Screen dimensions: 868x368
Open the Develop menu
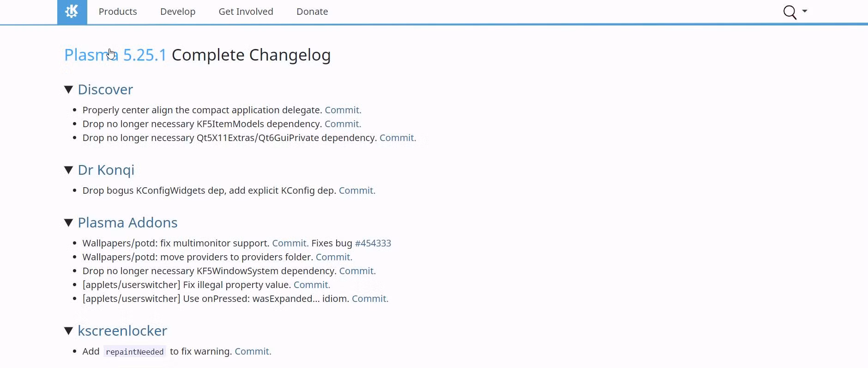click(x=178, y=12)
